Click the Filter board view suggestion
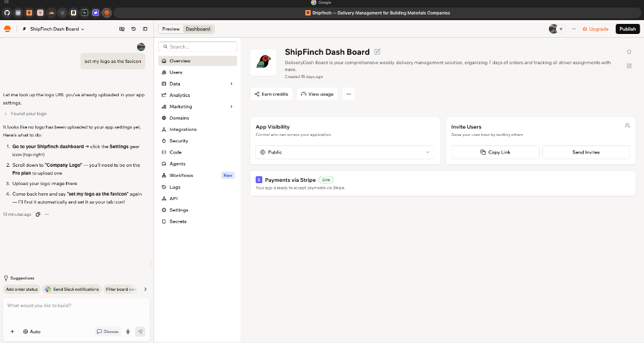 [120, 289]
